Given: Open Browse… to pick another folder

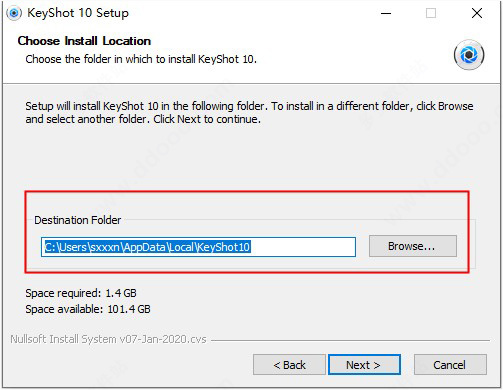Looking at the screenshot, I should (413, 246).
